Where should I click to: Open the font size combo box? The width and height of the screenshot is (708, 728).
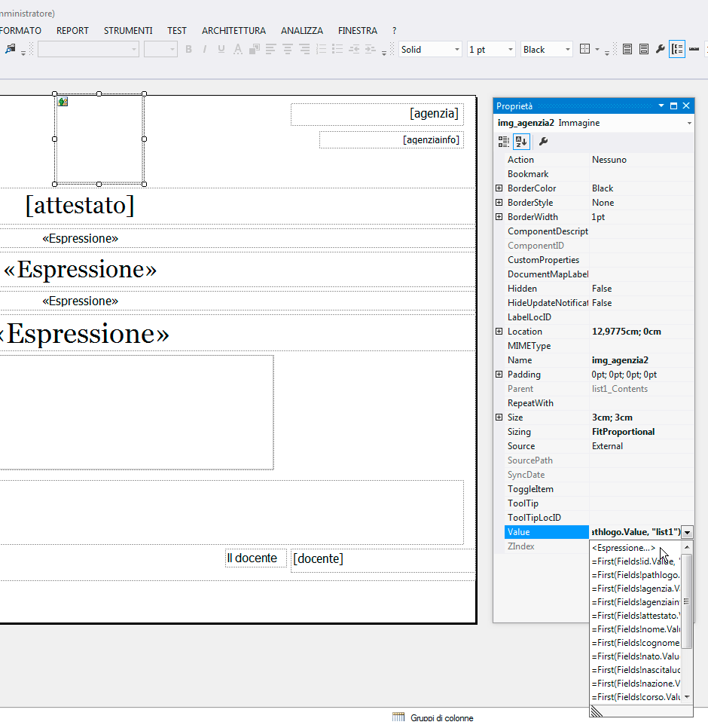[x=160, y=49]
